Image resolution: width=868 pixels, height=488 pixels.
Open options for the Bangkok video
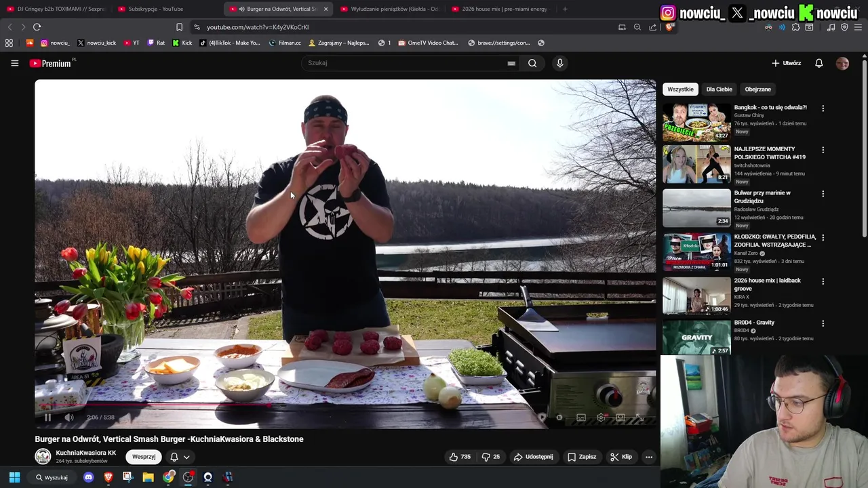tap(823, 108)
